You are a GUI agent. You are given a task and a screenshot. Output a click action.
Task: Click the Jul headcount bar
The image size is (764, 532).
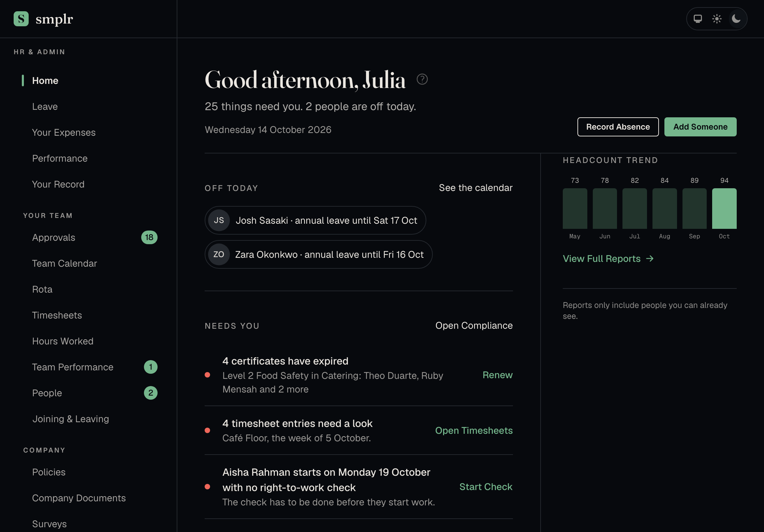pyautogui.click(x=635, y=208)
